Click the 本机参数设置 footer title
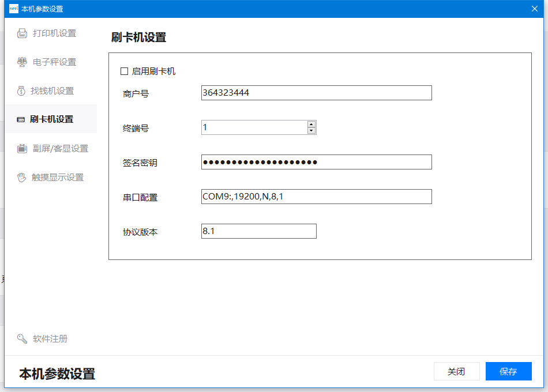Viewport: 548px width, 392px height. click(x=57, y=374)
